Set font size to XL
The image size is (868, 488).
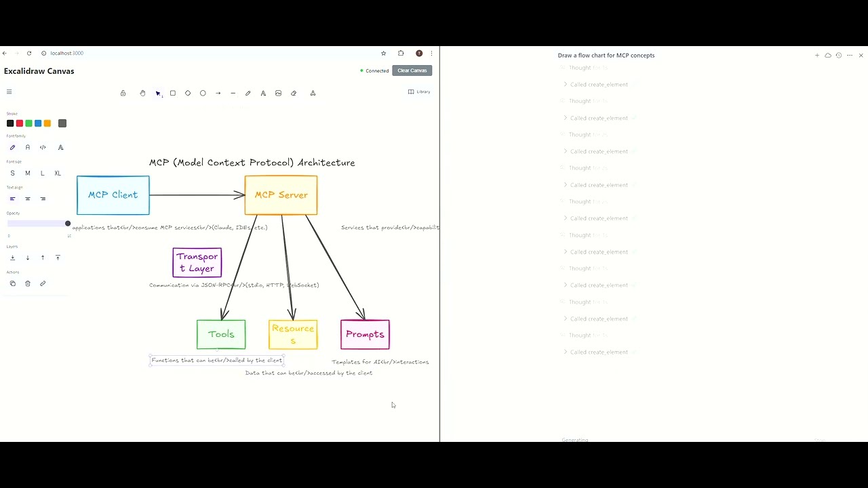pyautogui.click(x=58, y=174)
